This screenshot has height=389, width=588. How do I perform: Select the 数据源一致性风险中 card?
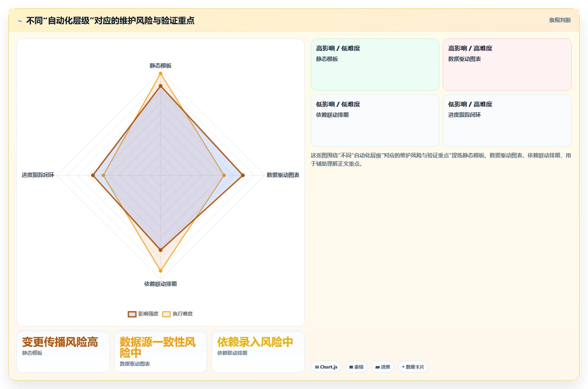(160, 351)
